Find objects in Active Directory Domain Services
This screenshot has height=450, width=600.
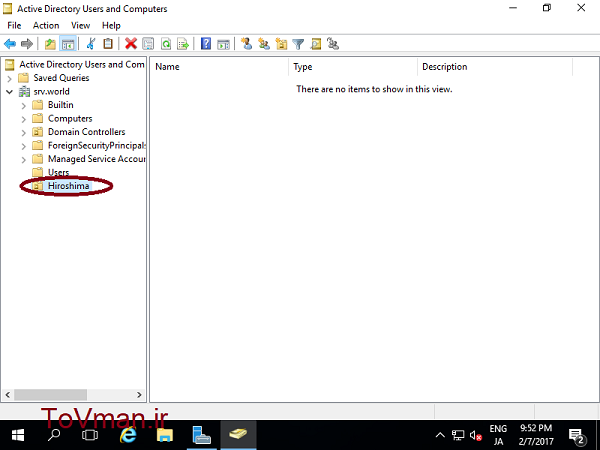tap(316, 44)
